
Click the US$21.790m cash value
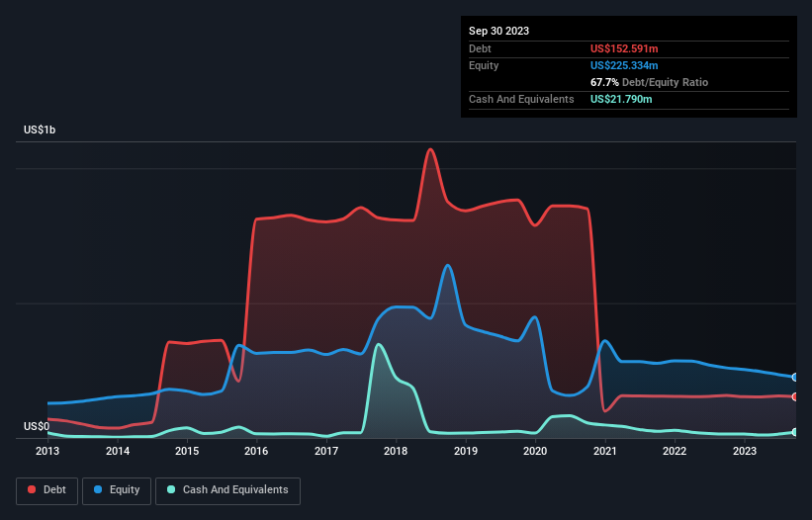621,99
